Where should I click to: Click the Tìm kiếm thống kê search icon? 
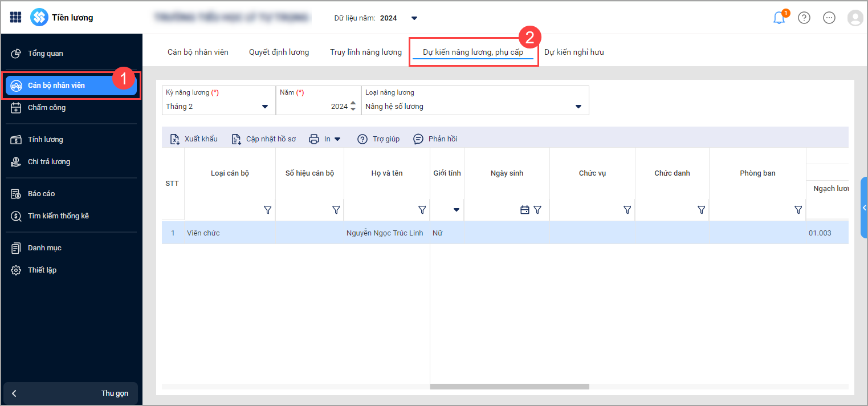(17, 216)
